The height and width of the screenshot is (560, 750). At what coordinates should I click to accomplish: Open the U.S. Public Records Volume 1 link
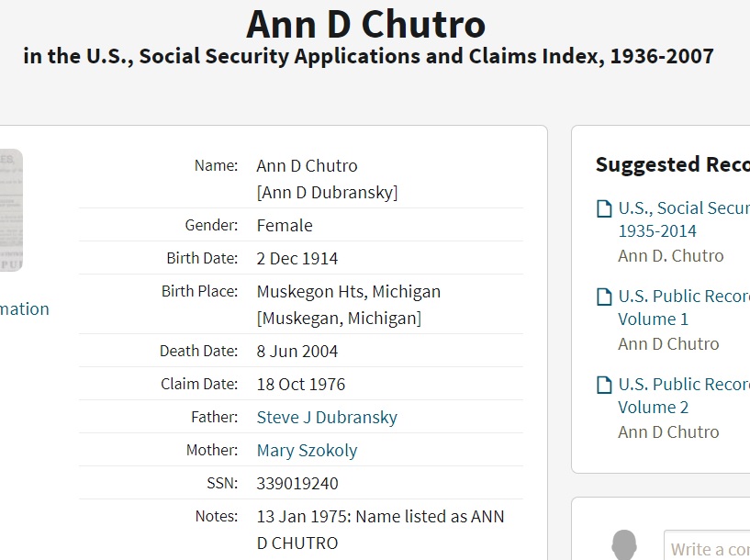point(683,308)
